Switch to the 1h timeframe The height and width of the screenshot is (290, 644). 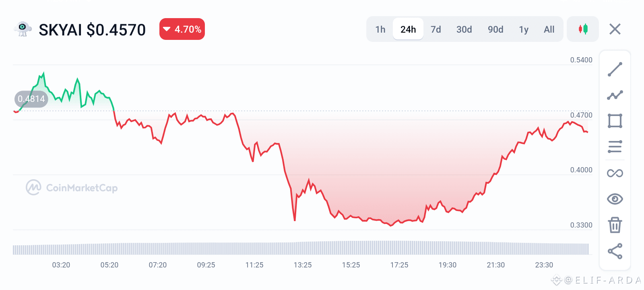(x=380, y=29)
